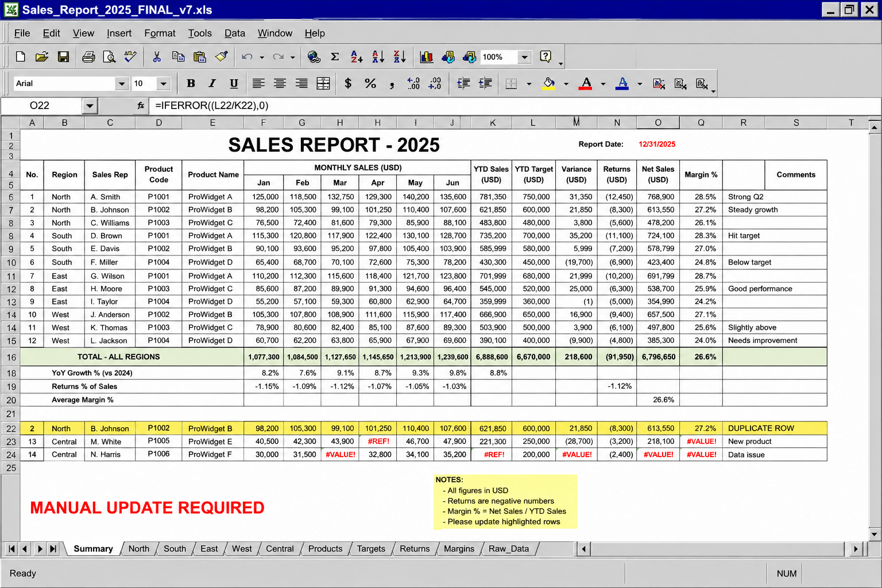The width and height of the screenshot is (882, 588).
Task: Toggle center alignment
Action: point(280,83)
